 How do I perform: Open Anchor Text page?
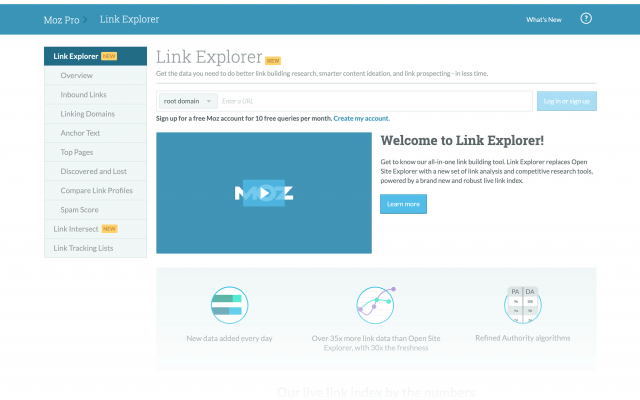tap(96, 133)
